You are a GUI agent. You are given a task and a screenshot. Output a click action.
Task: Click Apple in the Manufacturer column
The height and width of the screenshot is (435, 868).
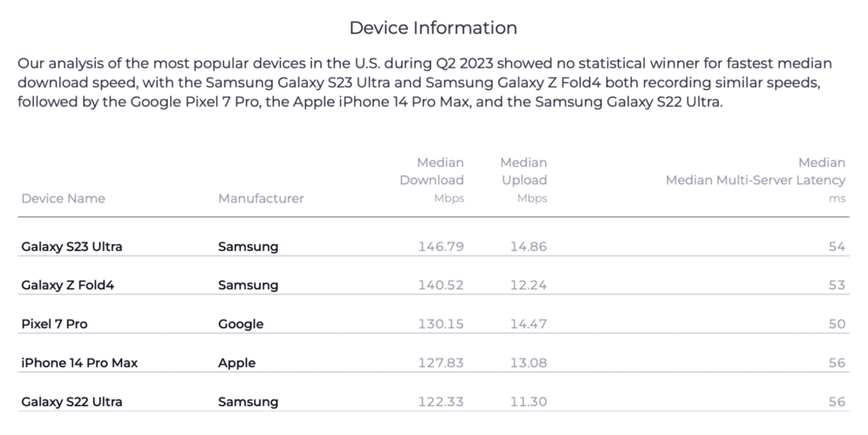[236, 363]
